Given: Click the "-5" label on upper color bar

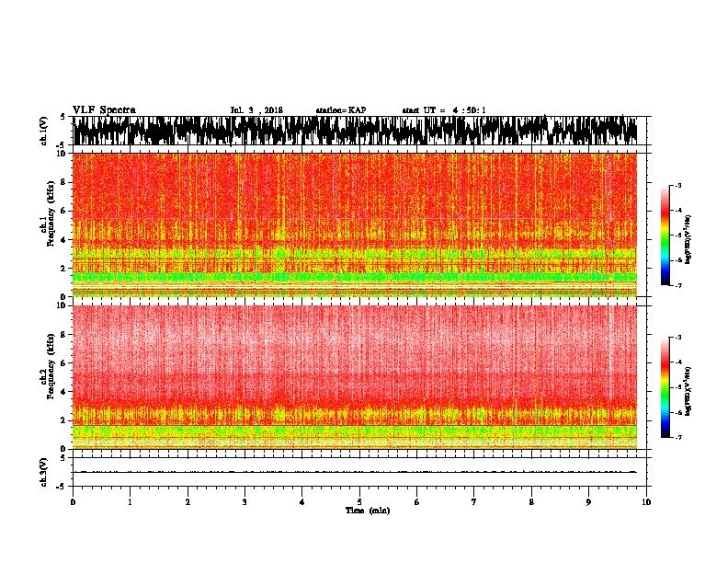Looking at the screenshot, I should (678, 236).
